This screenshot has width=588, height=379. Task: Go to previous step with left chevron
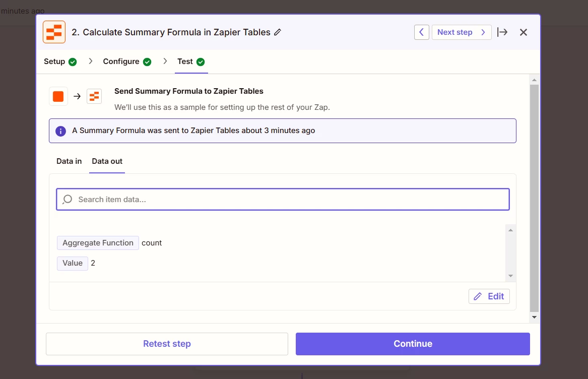tap(422, 32)
